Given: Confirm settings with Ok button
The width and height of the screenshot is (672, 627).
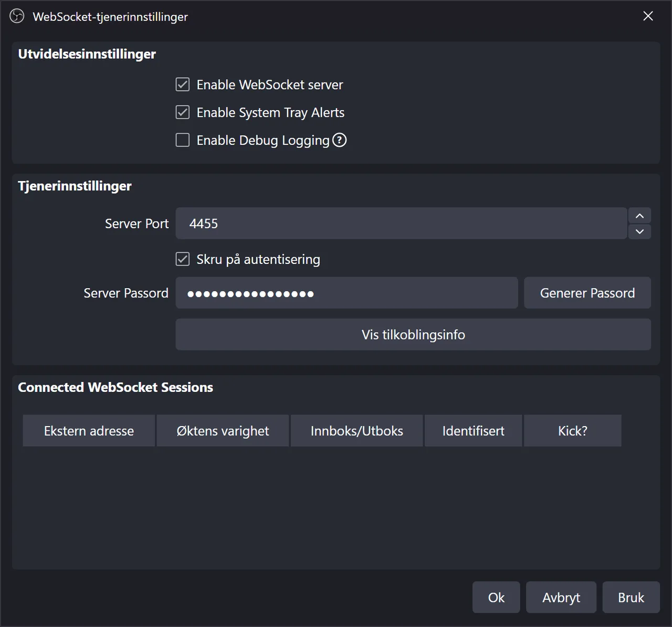Looking at the screenshot, I should pyautogui.click(x=496, y=597).
